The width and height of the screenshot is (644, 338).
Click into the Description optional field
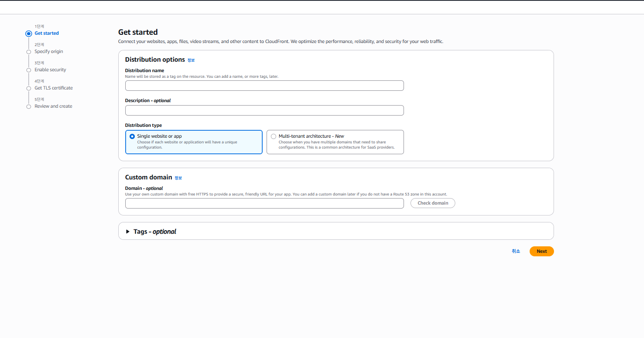[264, 110]
